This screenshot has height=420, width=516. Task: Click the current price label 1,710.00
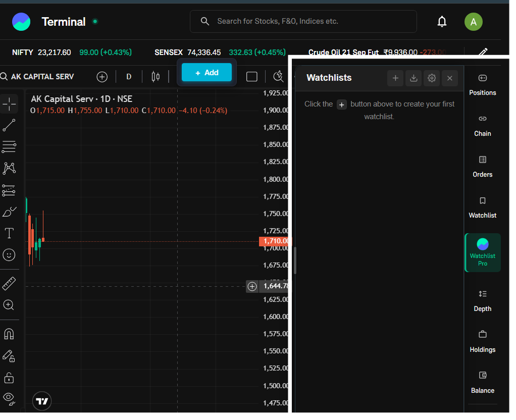(275, 241)
